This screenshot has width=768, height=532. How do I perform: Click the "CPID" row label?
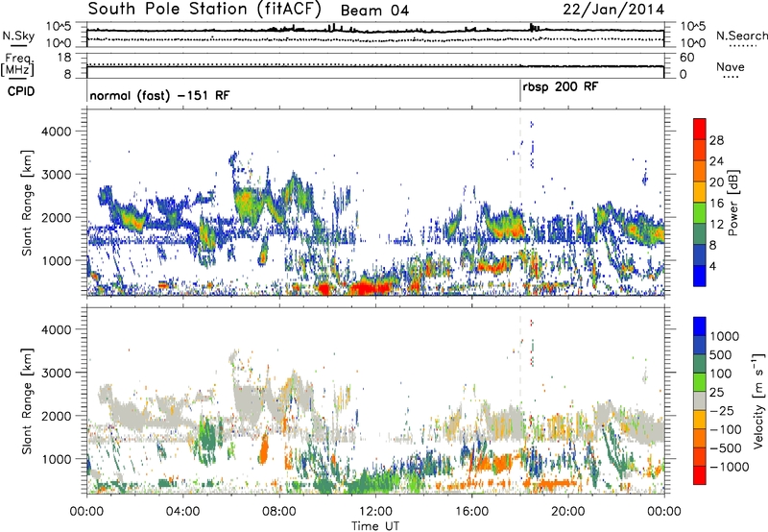click(21, 91)
